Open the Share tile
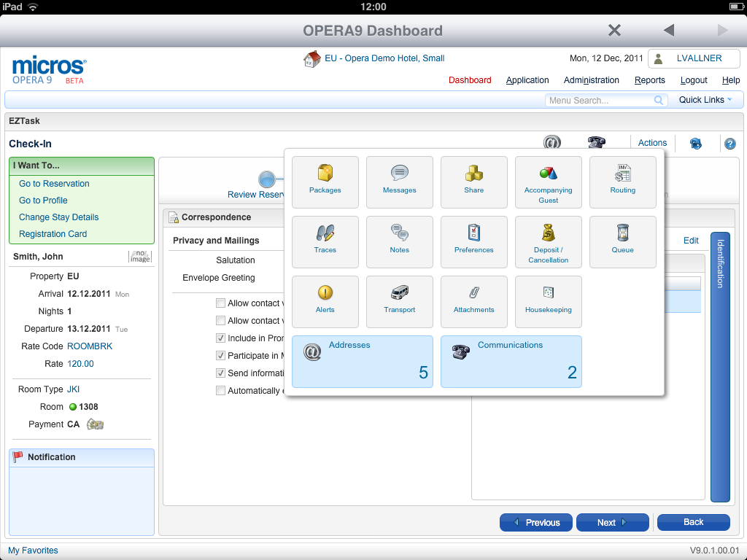Viewport: 747px width, 560px height. click(x=473, y=182)
